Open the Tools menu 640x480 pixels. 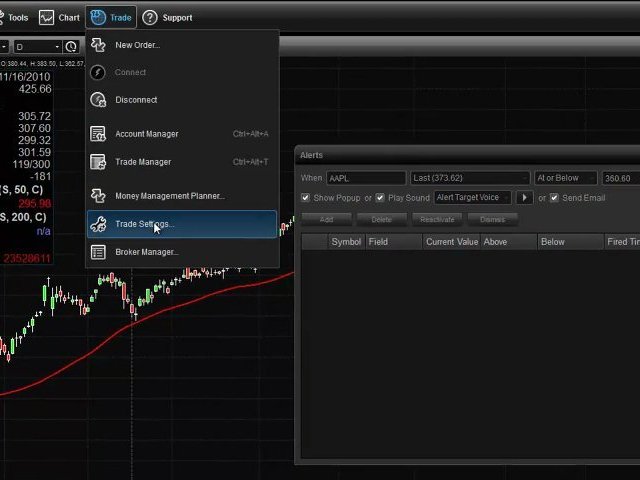click(x=14, y=18)
